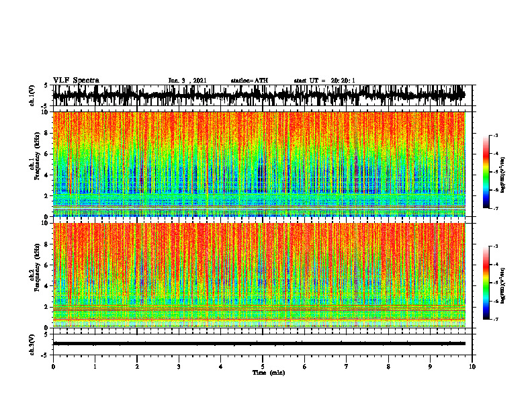Click the time axis tick label '5'
This screenshot has height=411, width=532.
click(263, 367)
